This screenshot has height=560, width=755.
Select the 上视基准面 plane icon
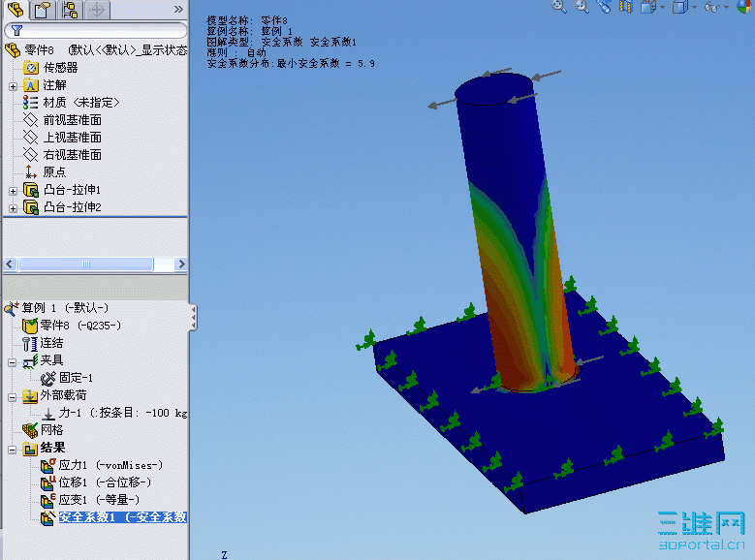coord(31,138)
